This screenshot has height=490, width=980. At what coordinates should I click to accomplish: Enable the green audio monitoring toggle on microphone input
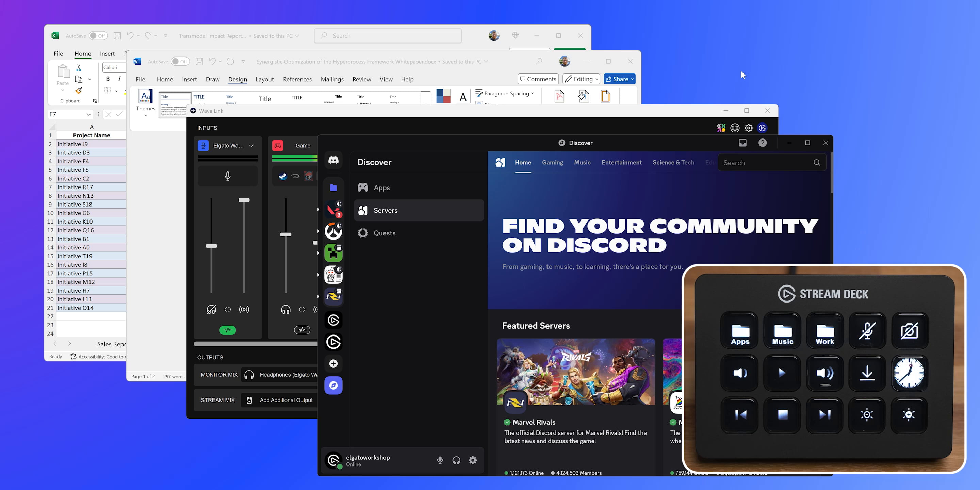[x=228, y=330]
